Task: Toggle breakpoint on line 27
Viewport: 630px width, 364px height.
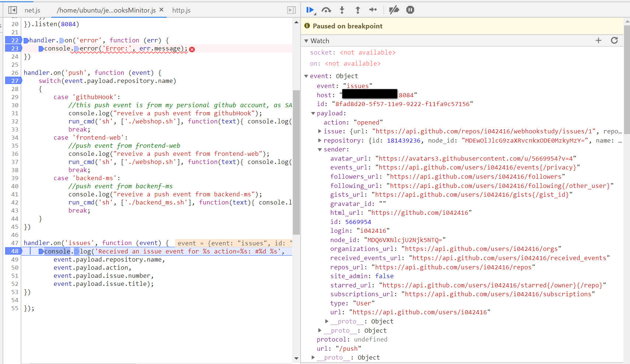Action: point(13,81)
